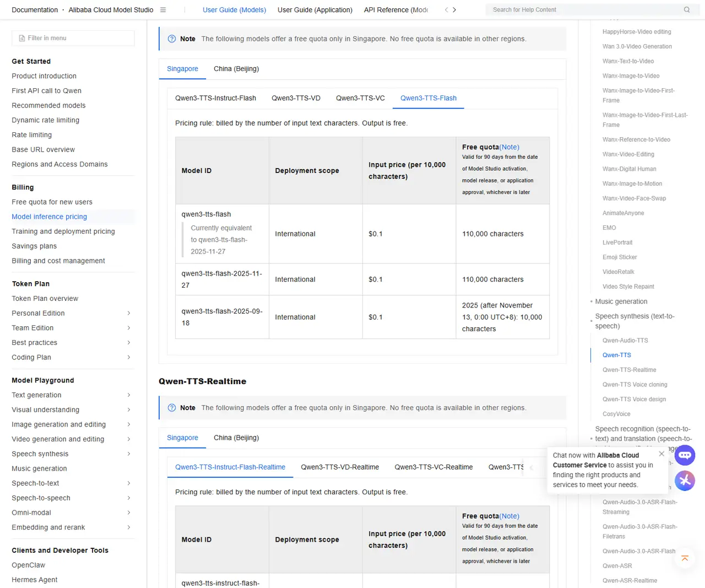Expand Personal Edition menu item
Viewport: 705px width, 588px height.
[x=129, y=314]
